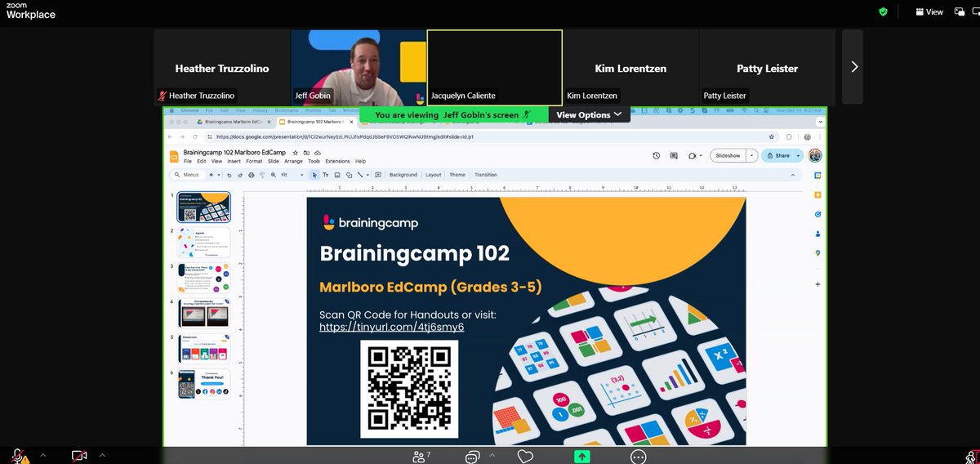Open Google Tasks icon in side panel

tap(817, 214)
